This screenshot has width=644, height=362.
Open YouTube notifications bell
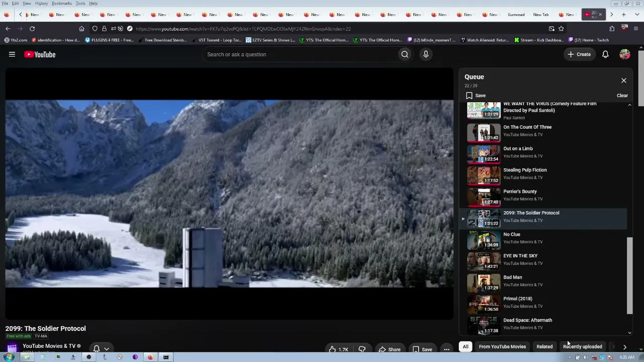tap(605, 54)
